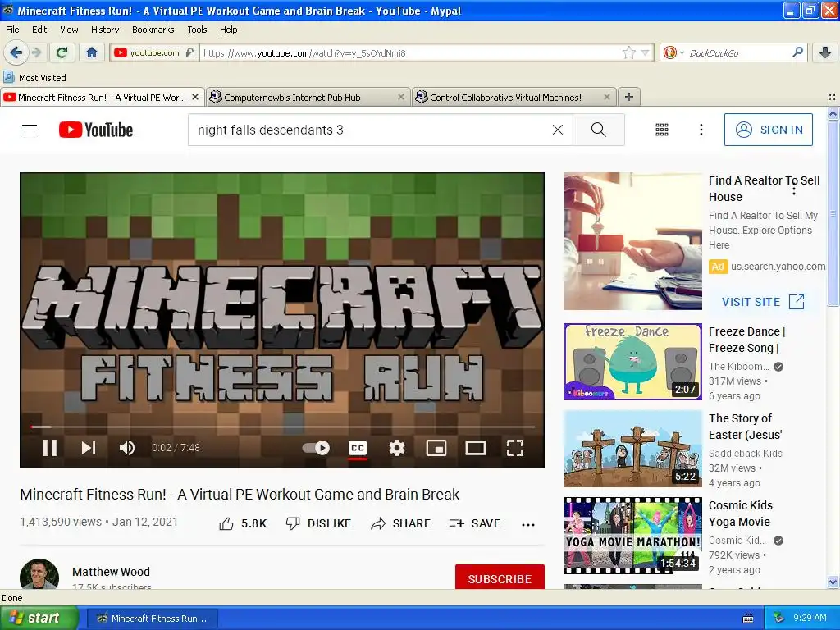840x630 pixels.
Task: Open the list-all-tabs grid icon
Action: [832, 97]
